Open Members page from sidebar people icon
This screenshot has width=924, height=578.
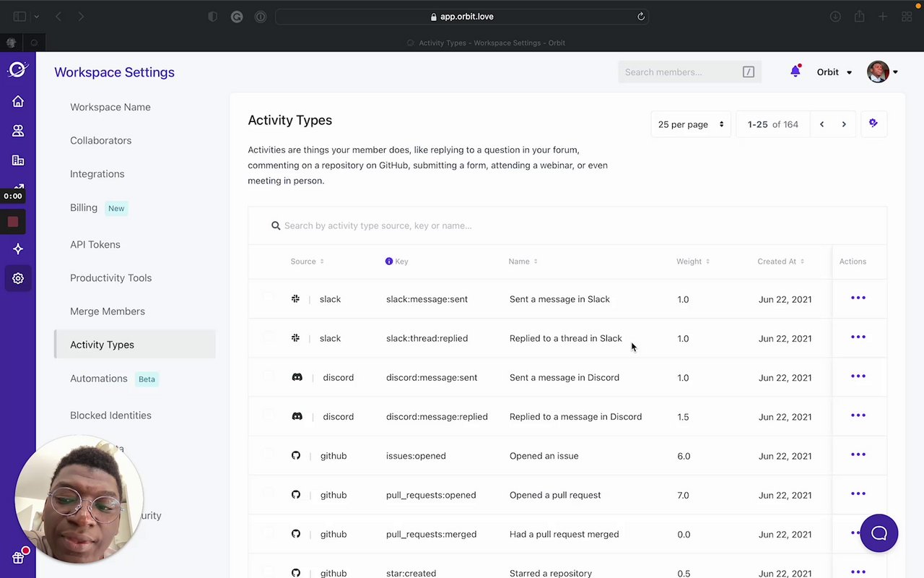point(18,131)
